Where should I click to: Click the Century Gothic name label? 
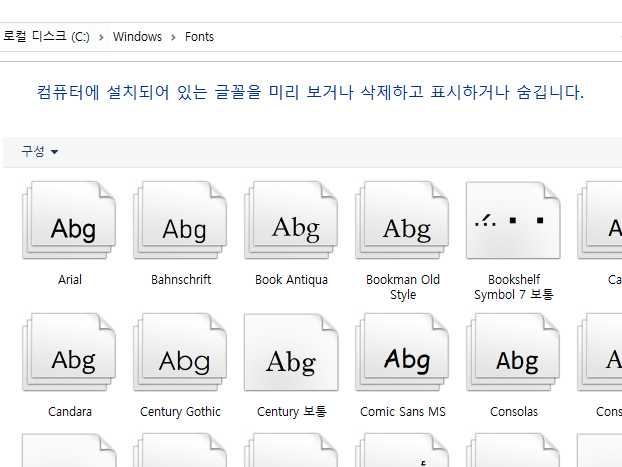(180, 411)
